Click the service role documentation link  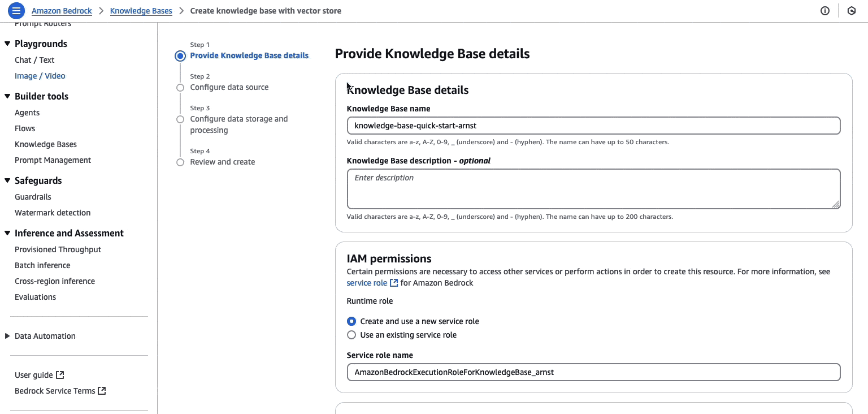[366, 283]
